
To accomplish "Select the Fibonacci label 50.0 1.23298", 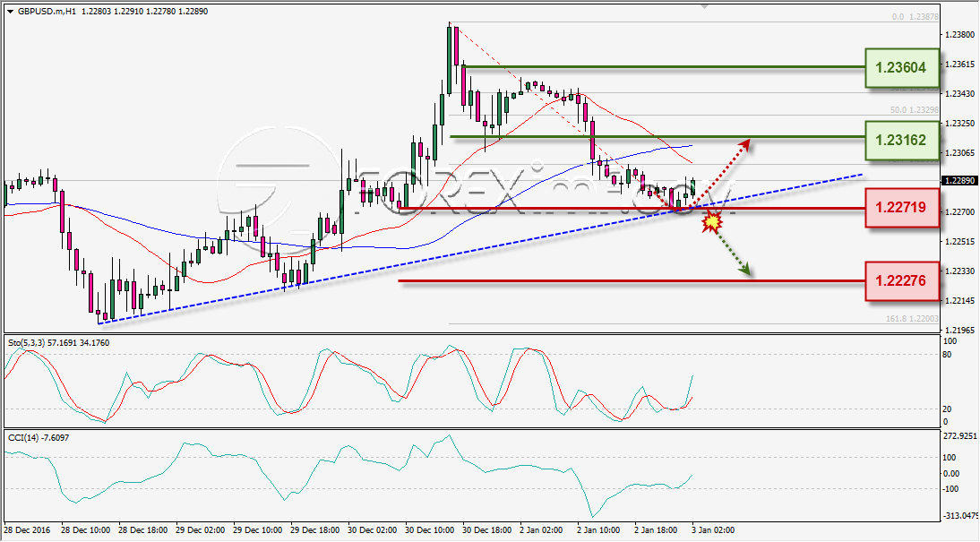I will [x=915, y=109].
